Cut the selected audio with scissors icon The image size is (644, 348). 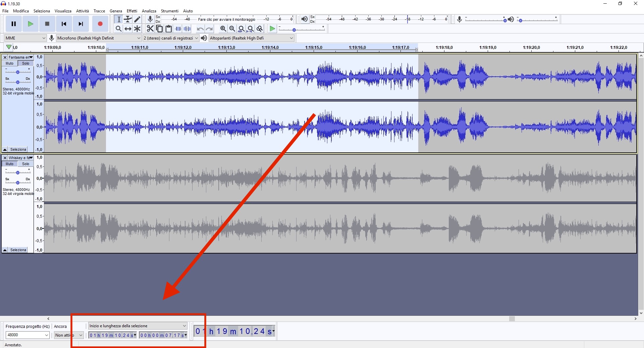(x=150, y=29)
